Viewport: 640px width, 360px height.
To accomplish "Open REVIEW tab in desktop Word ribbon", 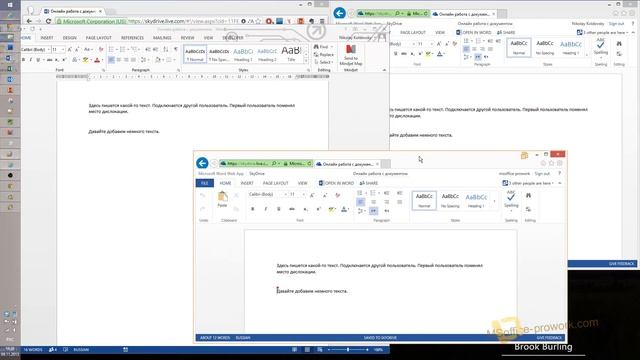I will click(187, 38).
